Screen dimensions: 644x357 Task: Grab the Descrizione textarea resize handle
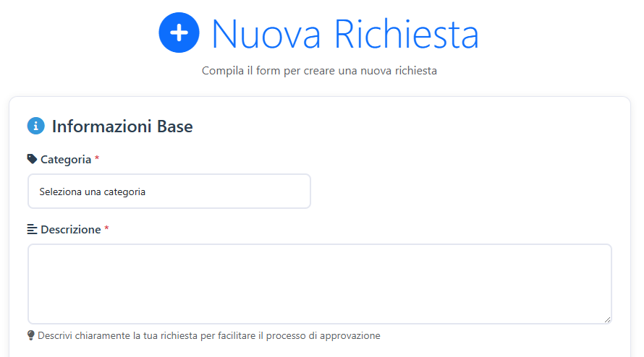(607, 319)
